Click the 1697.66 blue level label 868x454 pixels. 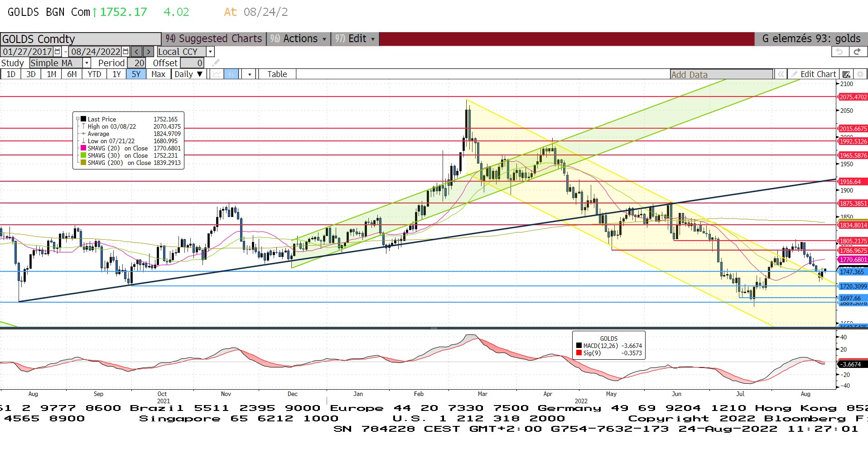pyautogui.click(x=853, y=298)
